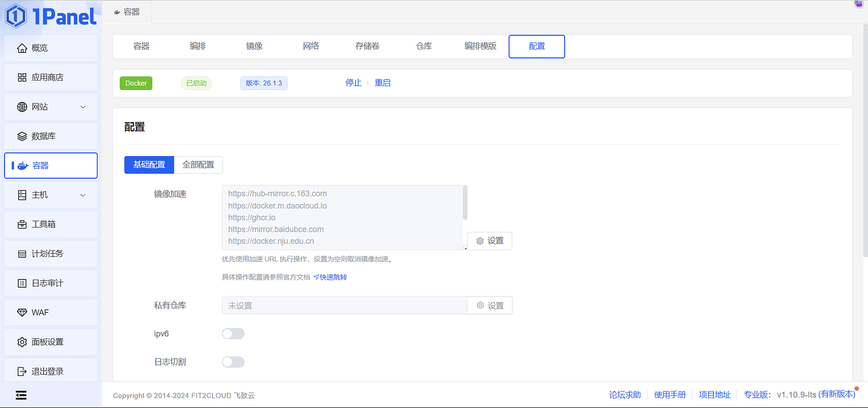Turn on the 日志切割 switch

point(233,362)
